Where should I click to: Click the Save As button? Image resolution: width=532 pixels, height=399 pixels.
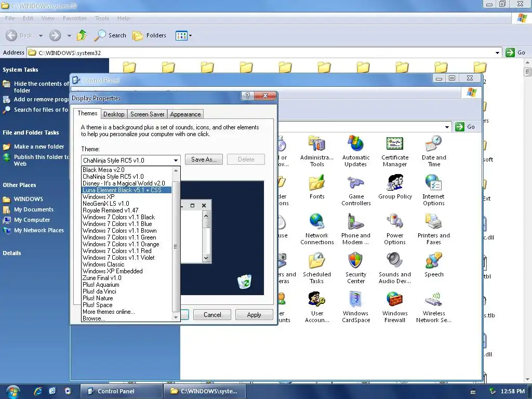(x=204, y=159)
